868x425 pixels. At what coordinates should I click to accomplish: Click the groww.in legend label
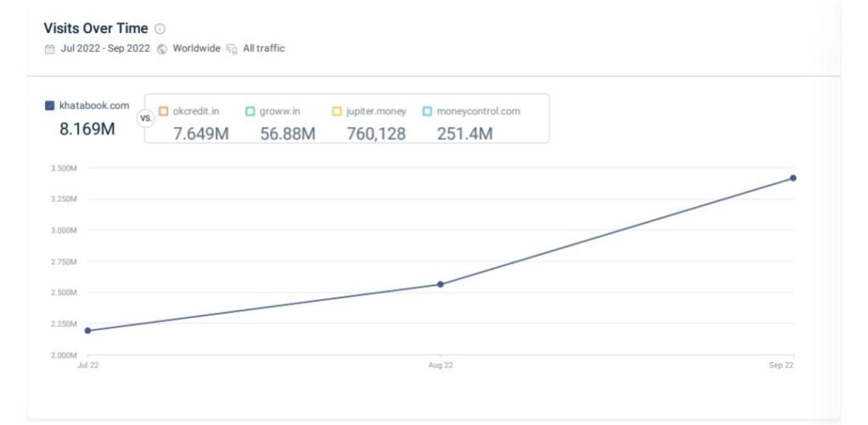(x=280, y=111)
